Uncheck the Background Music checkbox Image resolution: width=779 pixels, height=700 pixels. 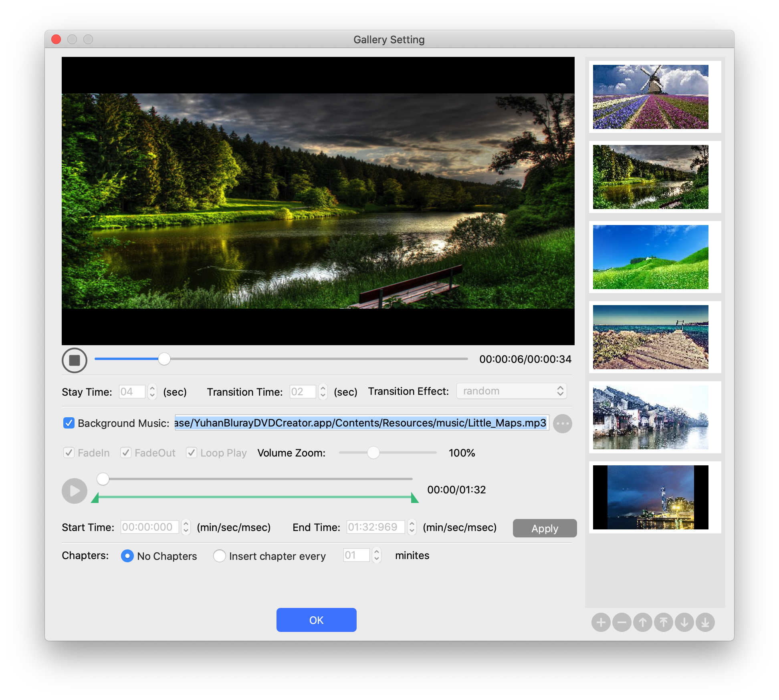coord(69,423)
